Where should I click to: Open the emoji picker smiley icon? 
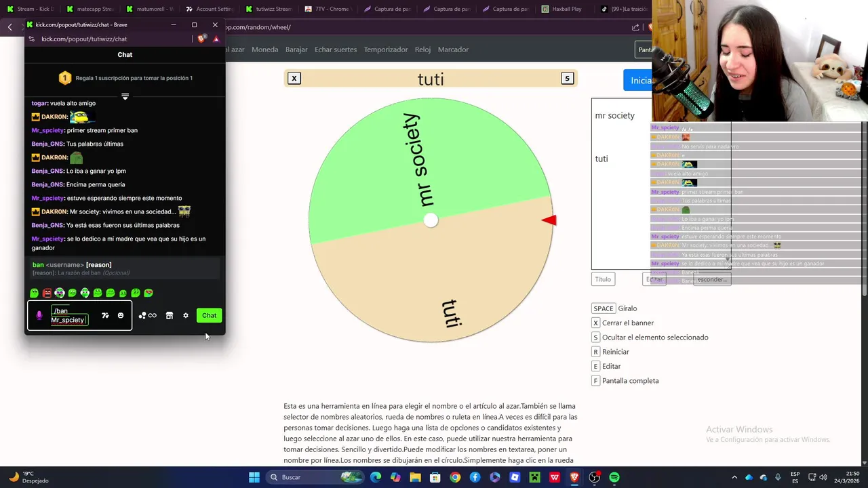pos(121,315)
